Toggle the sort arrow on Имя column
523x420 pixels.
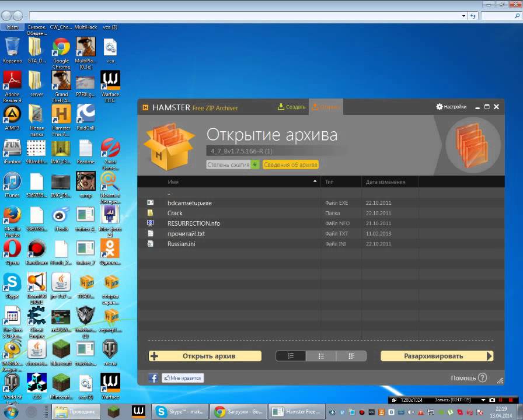(x=315, y=181)
